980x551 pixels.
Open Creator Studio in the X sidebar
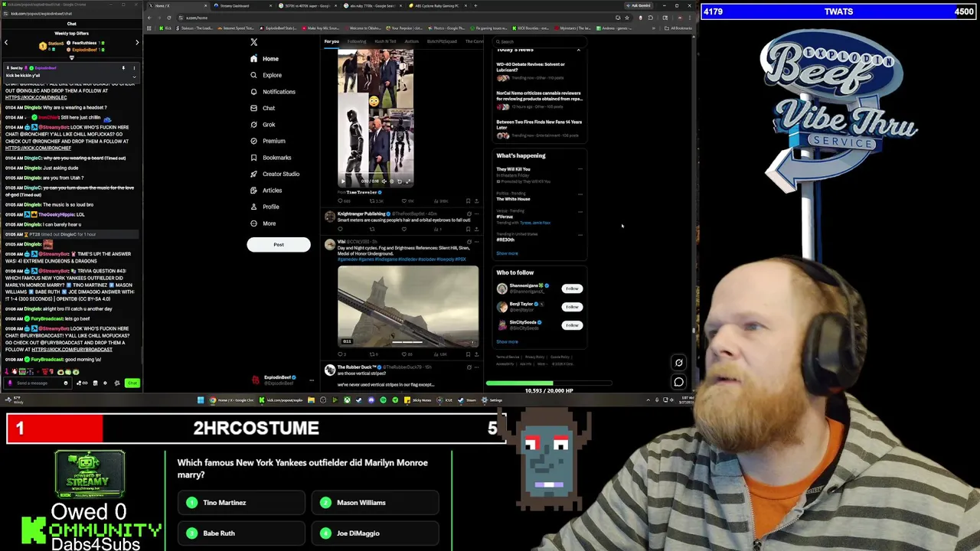tap(274, 174)
